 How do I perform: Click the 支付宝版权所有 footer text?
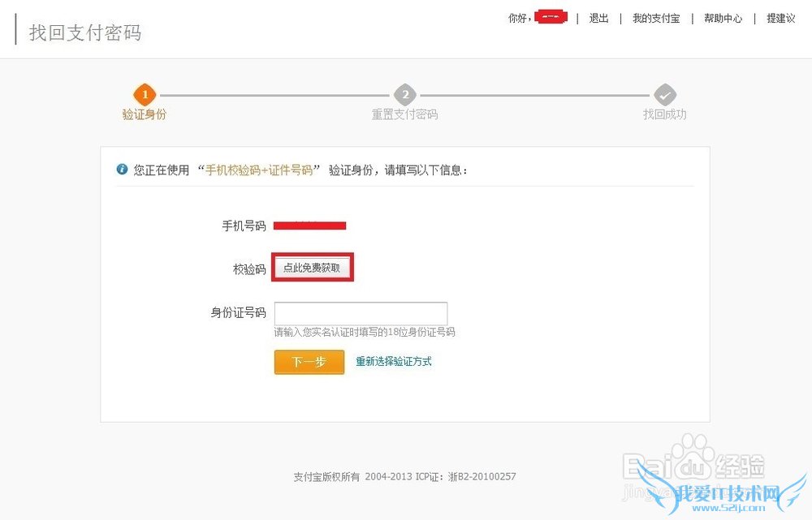[326, 476]
